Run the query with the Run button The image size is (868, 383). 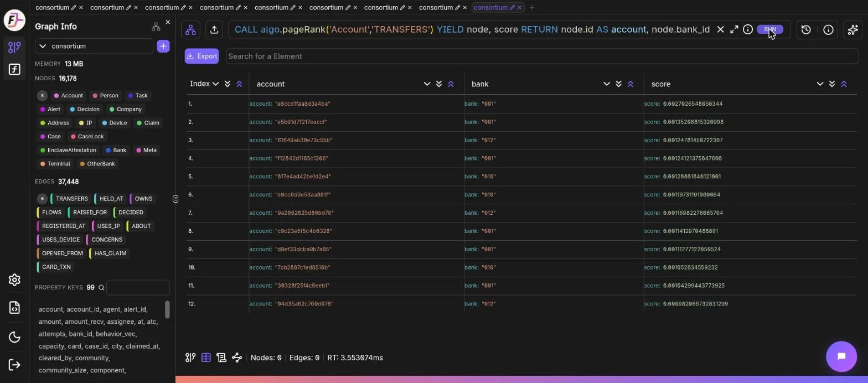pyautogui.click(x=770, y=29)
